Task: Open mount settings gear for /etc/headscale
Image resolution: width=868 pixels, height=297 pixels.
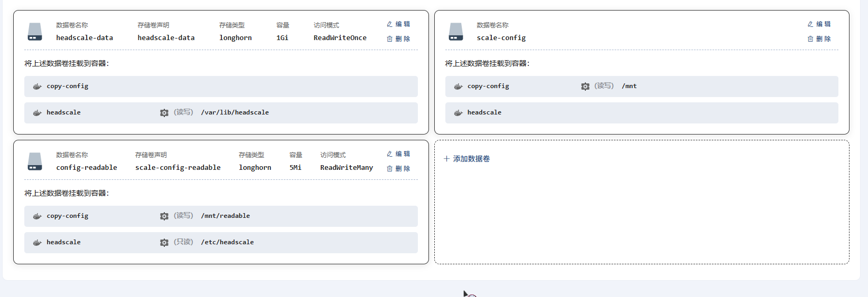Action: [164, 243]
